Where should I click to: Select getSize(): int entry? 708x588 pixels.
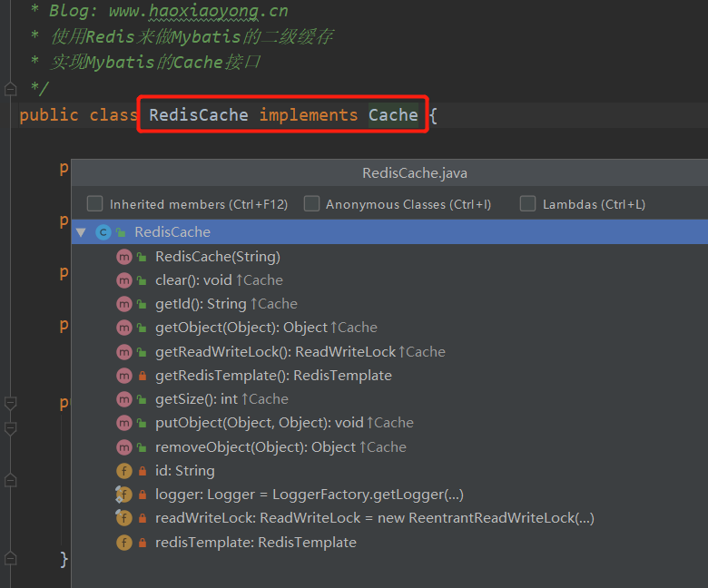[x=221, y=399]
